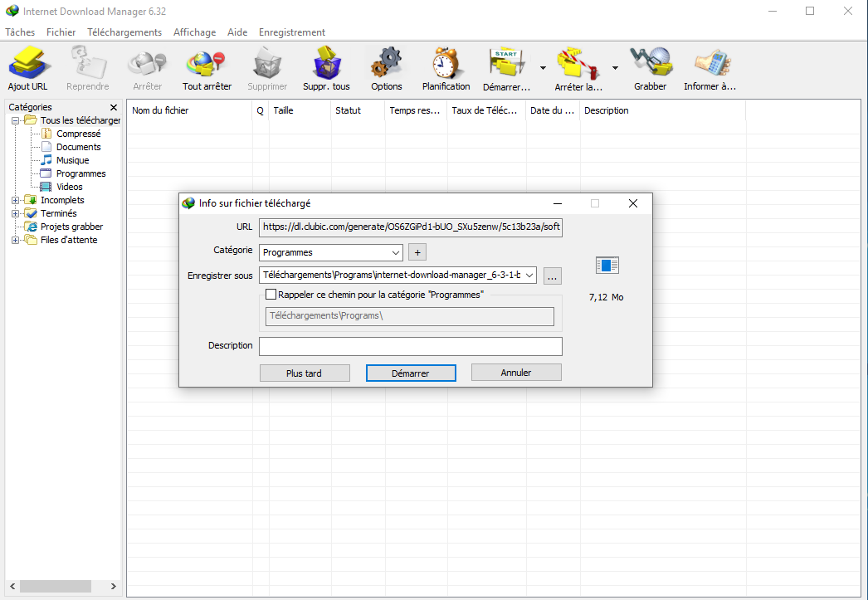Open the Enregistrer sous path dropdown
868x600 pixels.
529,276
